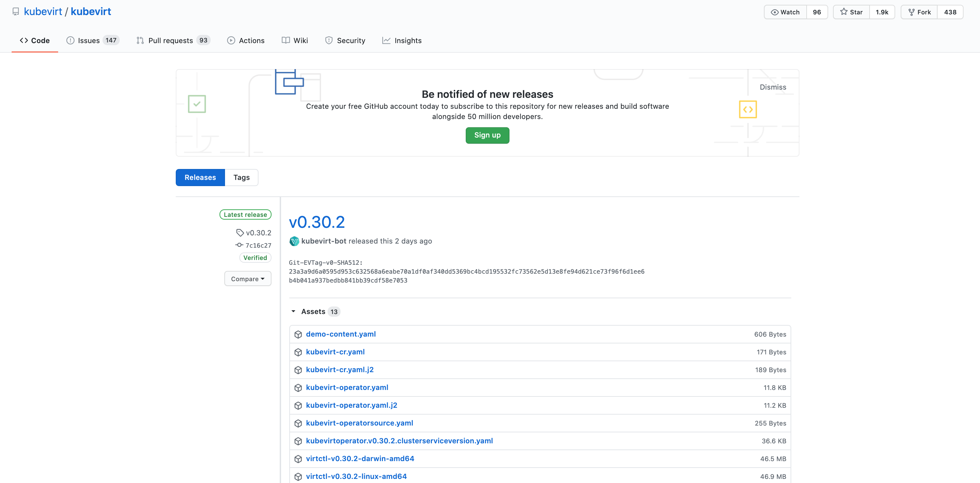
Task: Click the Wiki book icon
Action: click(286, 40)
